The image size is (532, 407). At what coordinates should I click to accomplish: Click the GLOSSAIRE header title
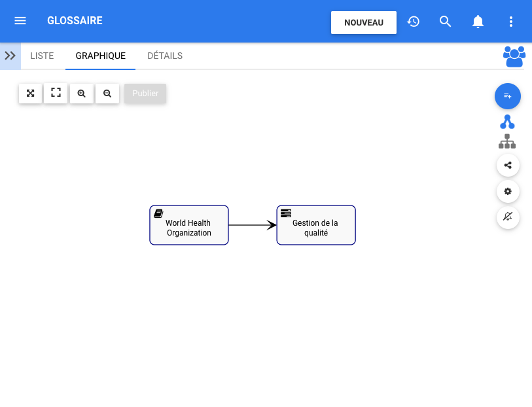pyautogui.click(x=75, y=21)
